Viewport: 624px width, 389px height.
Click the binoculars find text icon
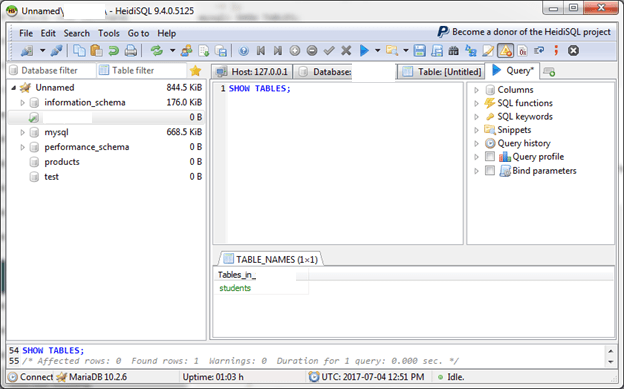pos(454,51)
